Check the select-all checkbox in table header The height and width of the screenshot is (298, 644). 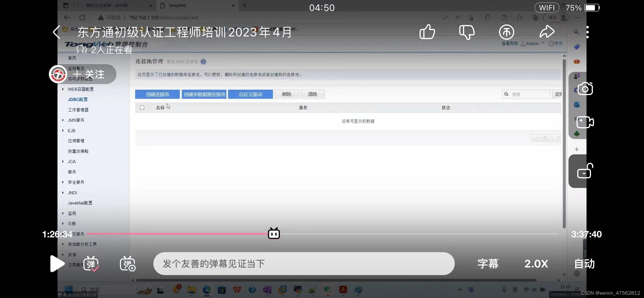(142, 107)
